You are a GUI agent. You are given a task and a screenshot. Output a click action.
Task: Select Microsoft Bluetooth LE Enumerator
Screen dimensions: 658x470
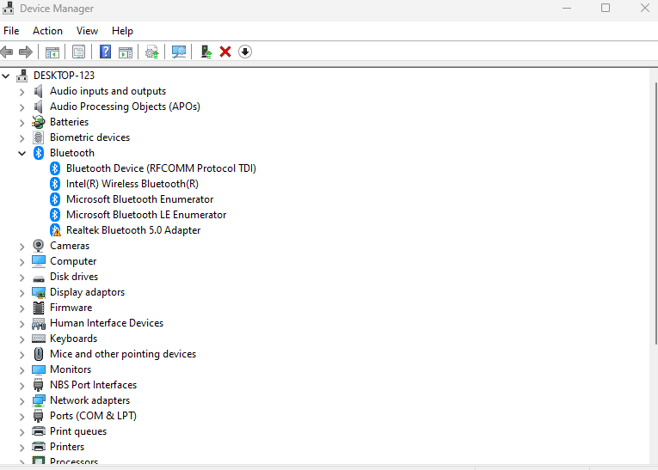tap(146, 215)
